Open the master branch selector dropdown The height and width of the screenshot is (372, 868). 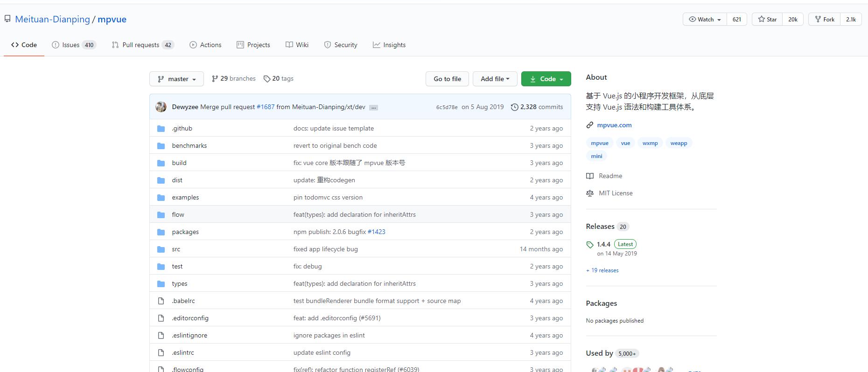[176, 79]
